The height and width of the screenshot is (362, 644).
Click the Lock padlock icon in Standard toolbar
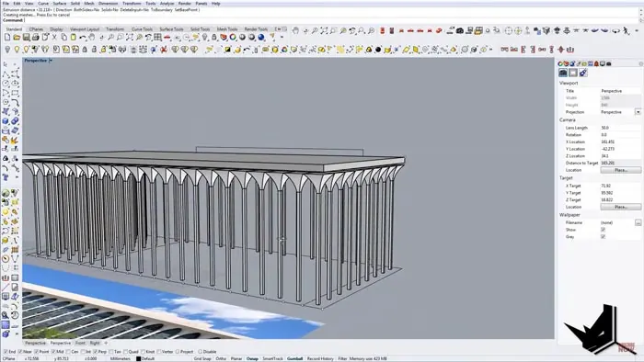[x=214, y=38]
